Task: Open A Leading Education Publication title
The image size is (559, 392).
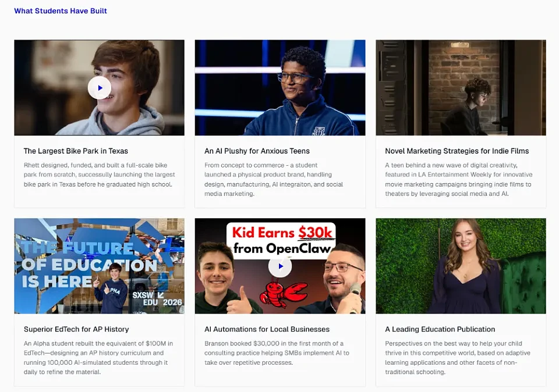Action: (x=440, y=329)
